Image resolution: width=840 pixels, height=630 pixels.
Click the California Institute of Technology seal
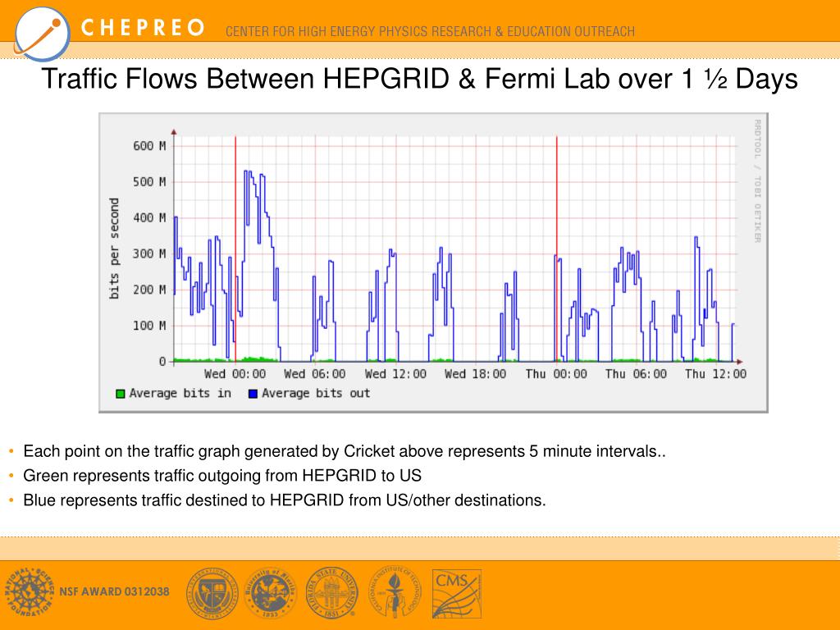395,592
